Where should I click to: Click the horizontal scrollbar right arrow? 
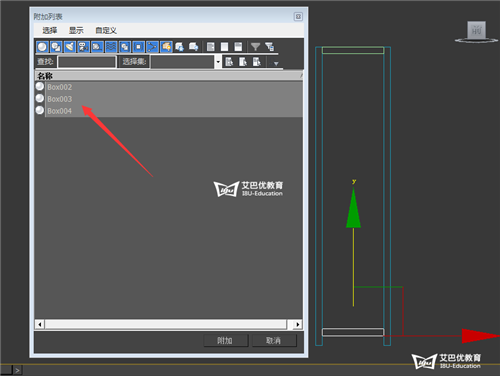point(298,324)
